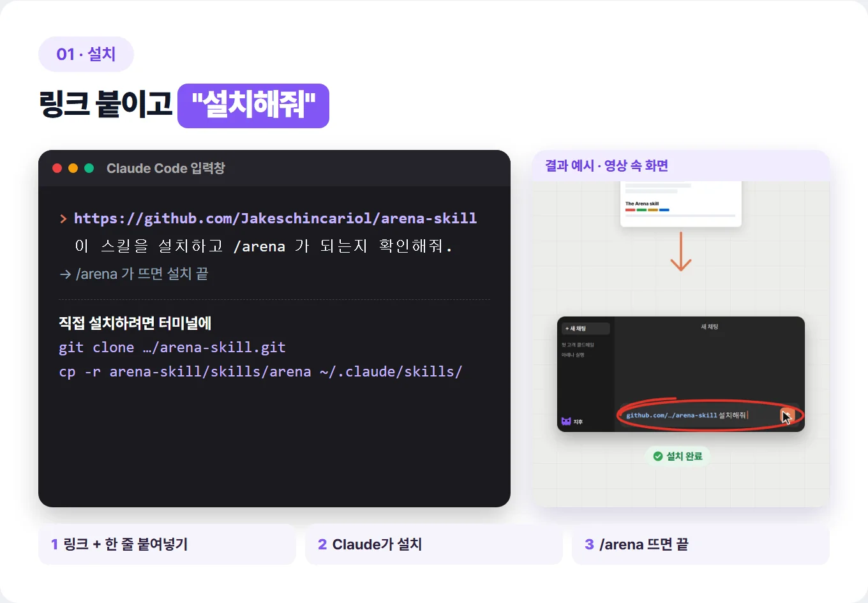Viewport: 868px width, 603px height.
Task: Click step 1 링크 + 한 줄 붙여넣기
Action: (167, 544)
